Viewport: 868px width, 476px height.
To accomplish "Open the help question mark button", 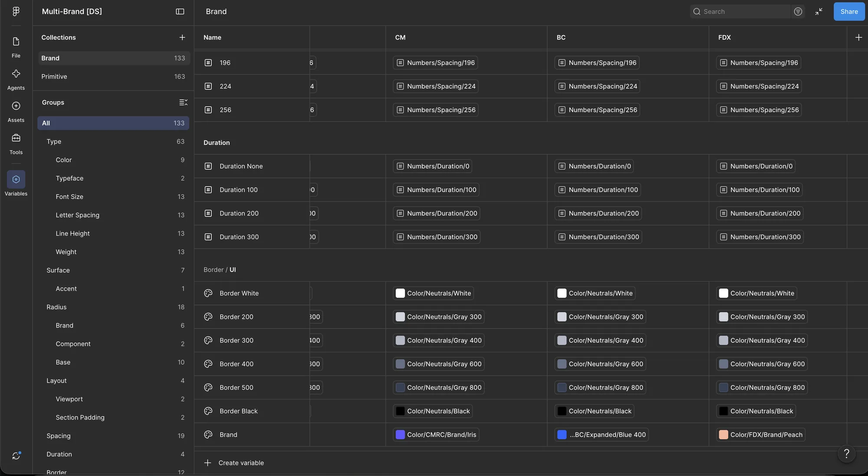I will (x=846, y=454).
